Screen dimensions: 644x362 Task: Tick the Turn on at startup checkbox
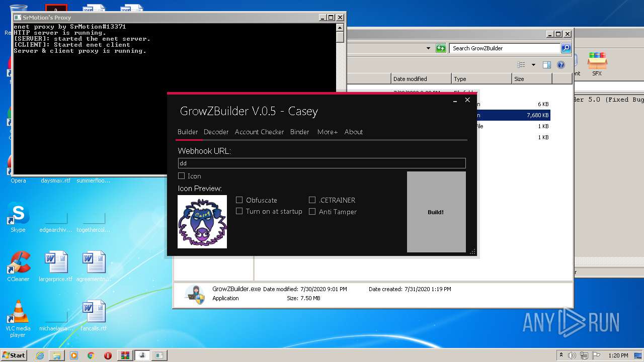point(239,211)
